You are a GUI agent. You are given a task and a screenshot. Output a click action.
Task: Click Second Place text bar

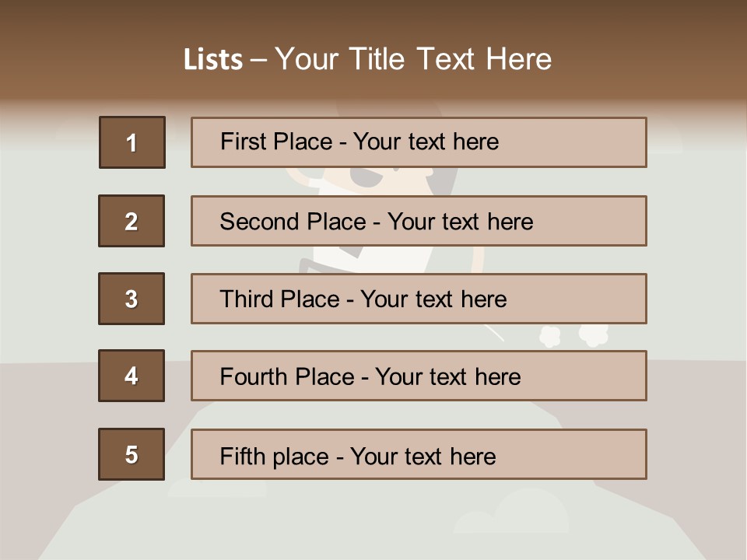pyautogui.click(x=419, y=221)
